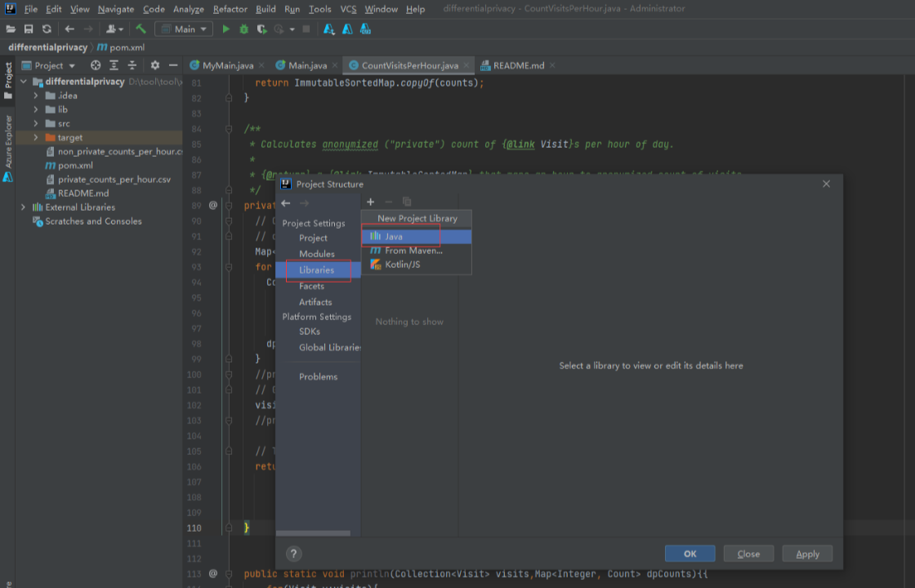
Task: Open the user icon dropdown in toolbar
Action: click(x=114, y=29)
